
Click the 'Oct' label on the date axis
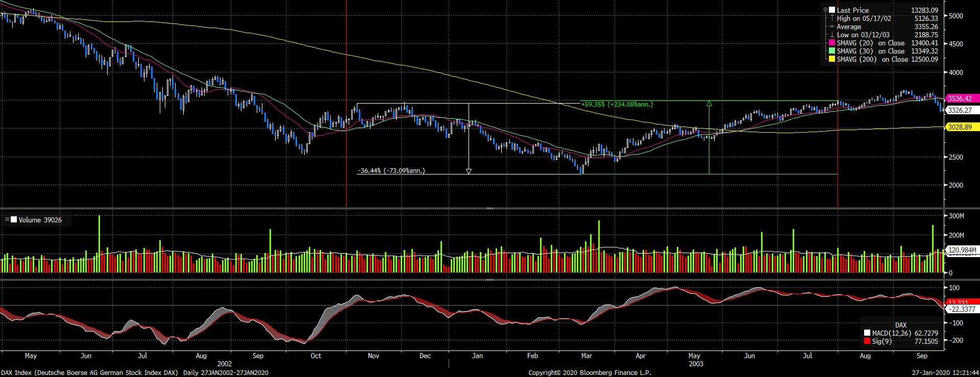point(316,356)
